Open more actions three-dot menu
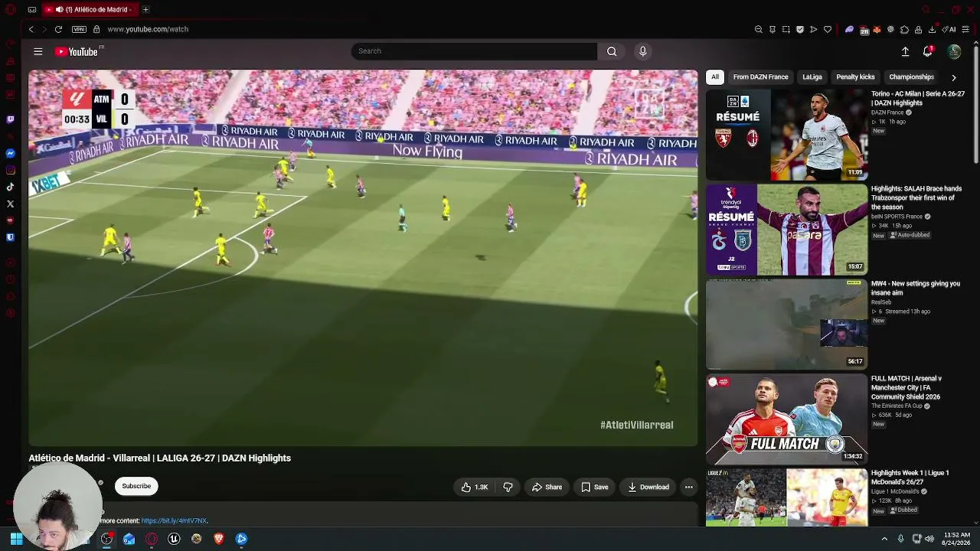The image size is (980, 551). (689, 487)
